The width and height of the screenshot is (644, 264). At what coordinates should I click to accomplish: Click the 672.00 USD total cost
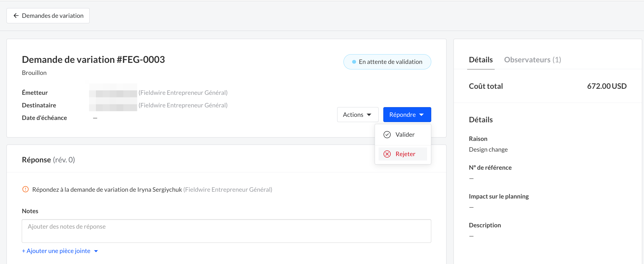click(x=607, y=86)
